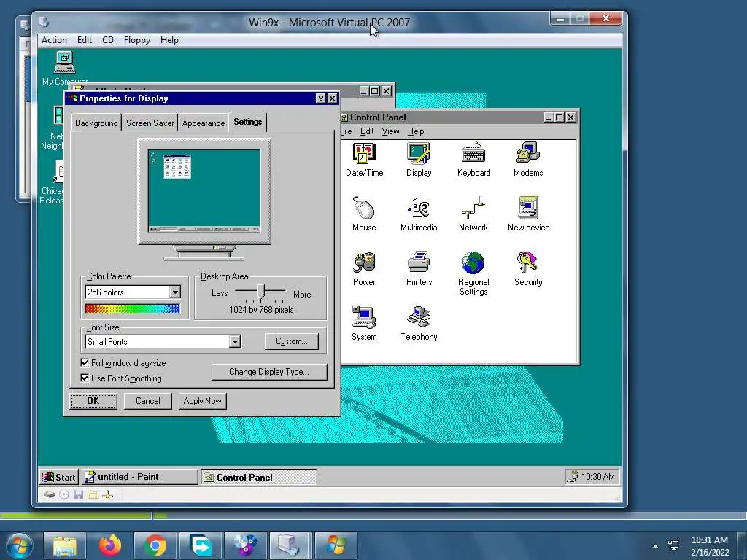Screen dimensions: 747x560
Task: Show hidden tray icons on host taskbar
Action: click(655, 546)
